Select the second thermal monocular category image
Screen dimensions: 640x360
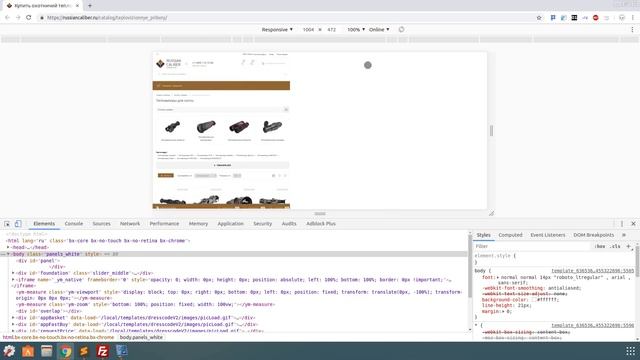pos(206,127)
